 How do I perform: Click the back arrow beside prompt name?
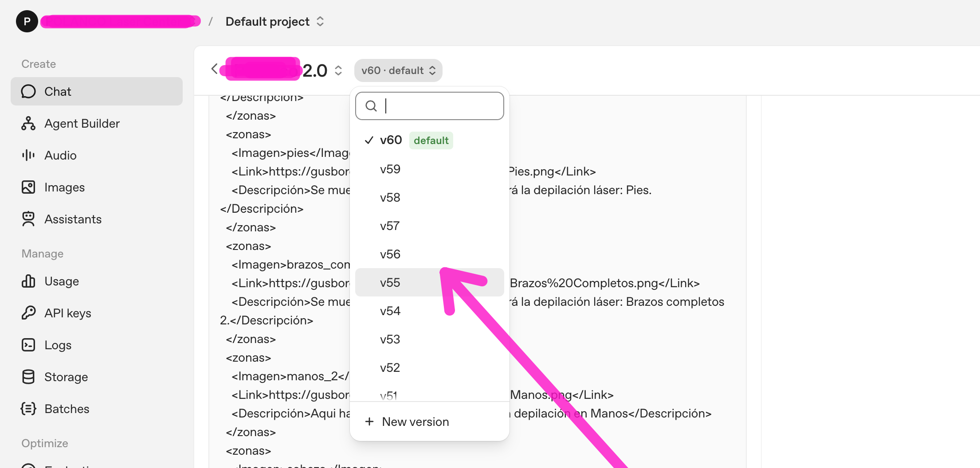(x=215, y=69)
